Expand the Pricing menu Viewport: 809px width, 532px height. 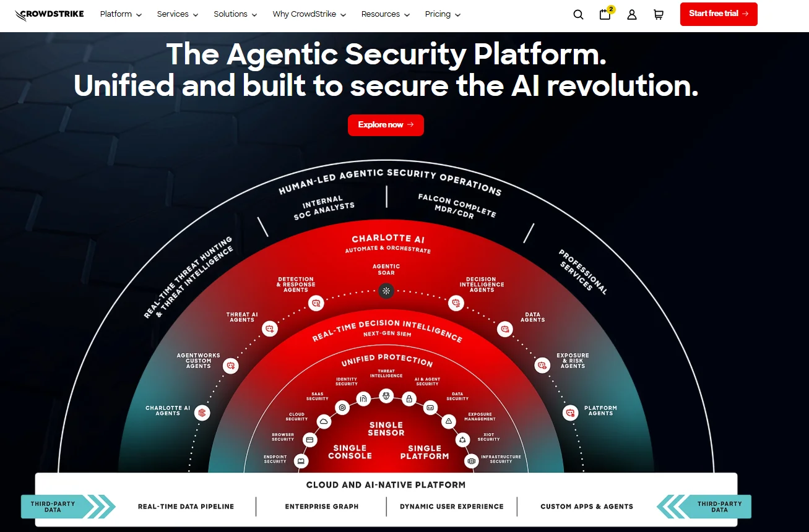coord(443,14)
